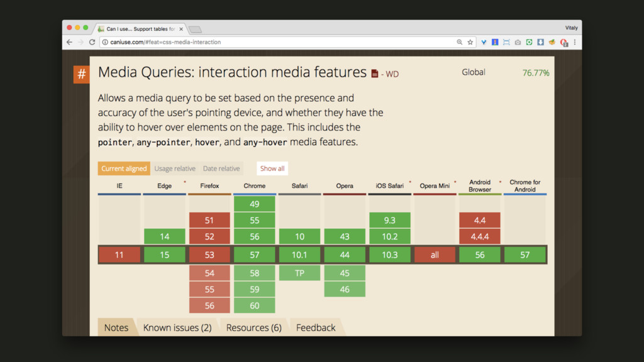The width and height of the screenshot is (644, 362).
Task: Open the Known issues (2) tab
Action: (x=177, y=327)
